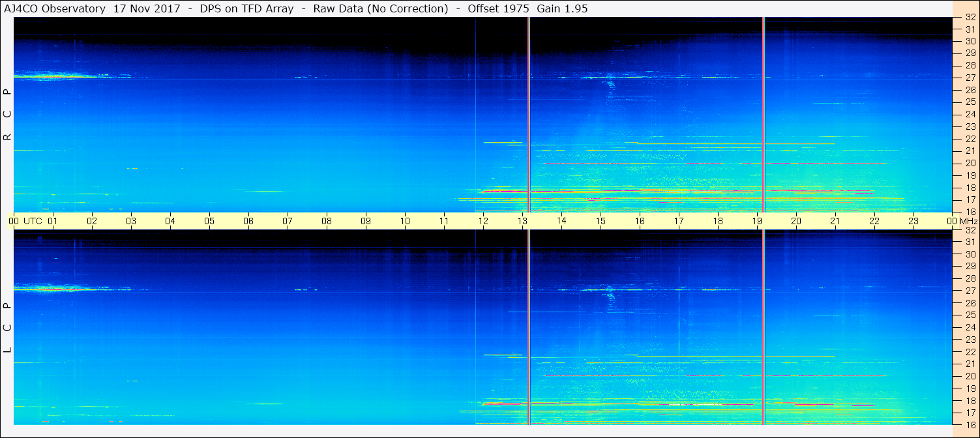Click the 32 MHz label on RCP panel
The image size is (980, 438).
click(x=970, y=18)
